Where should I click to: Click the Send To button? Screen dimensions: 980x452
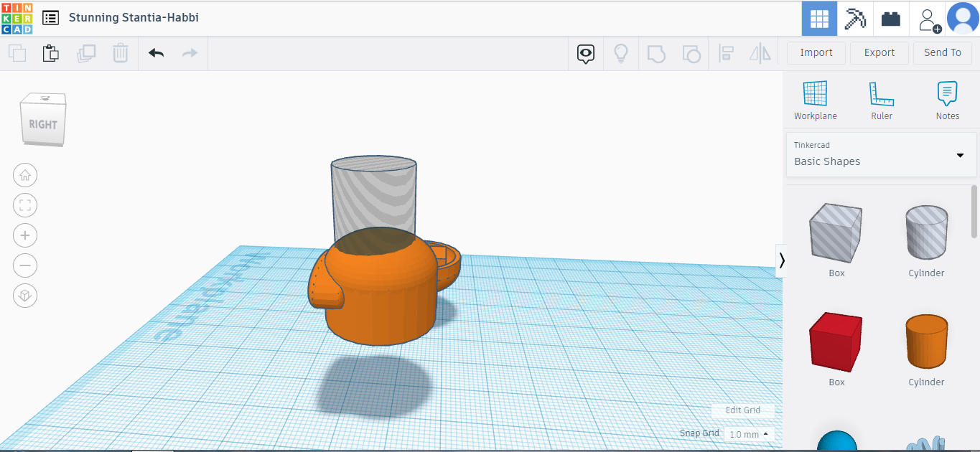pyautogui.click(x=943, y=52)
